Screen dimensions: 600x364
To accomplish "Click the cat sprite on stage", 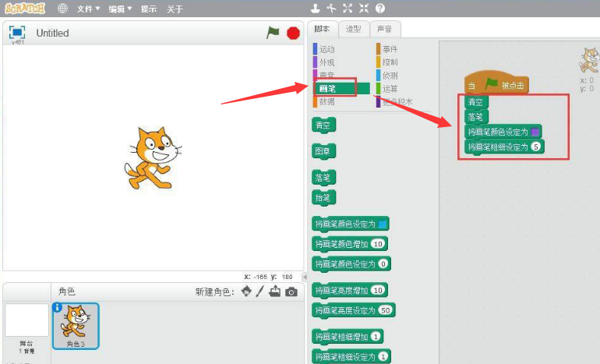I will [x=153, y=158].
